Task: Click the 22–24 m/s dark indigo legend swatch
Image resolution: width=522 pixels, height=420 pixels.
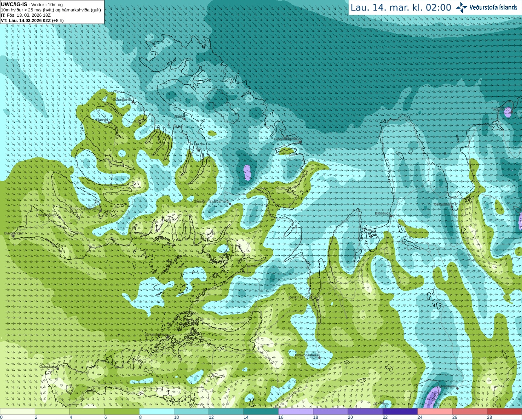Action: click(x=400, y=411)
